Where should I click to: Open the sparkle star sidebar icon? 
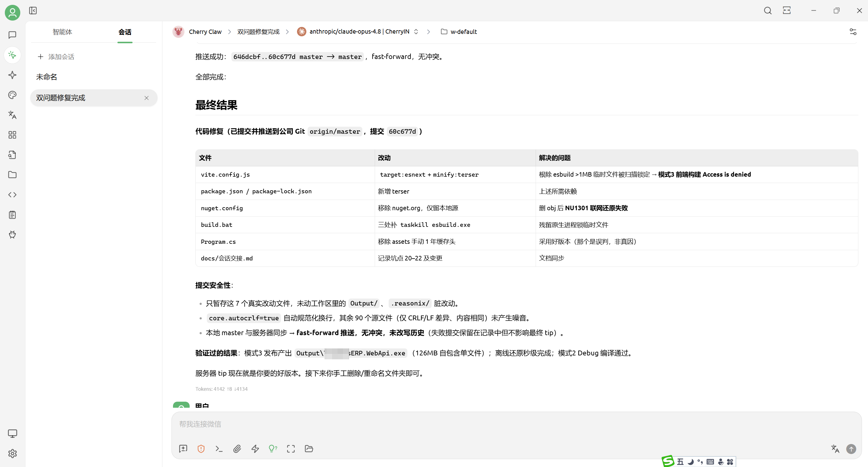pos(12,75)
